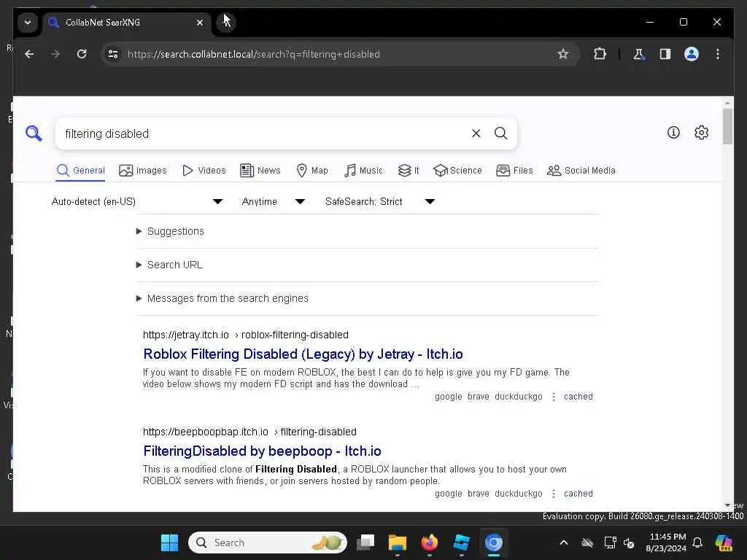Screen dimensions: 747x560
Task: Open more options dots on Jetray result
Action: point(554,397)
